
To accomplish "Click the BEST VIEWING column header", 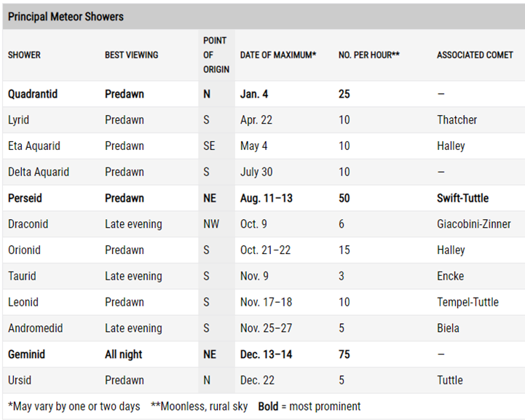I will 132,55.
